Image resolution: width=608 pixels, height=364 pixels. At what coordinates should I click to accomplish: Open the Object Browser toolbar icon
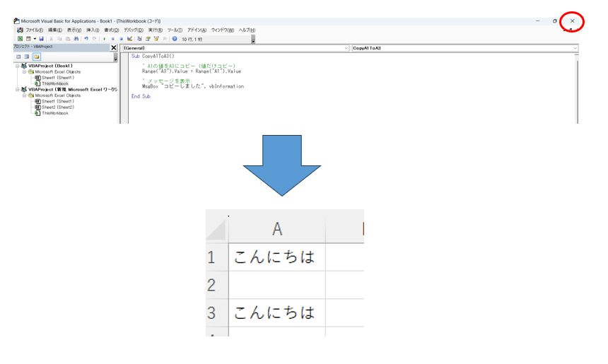tap(156, 39)
